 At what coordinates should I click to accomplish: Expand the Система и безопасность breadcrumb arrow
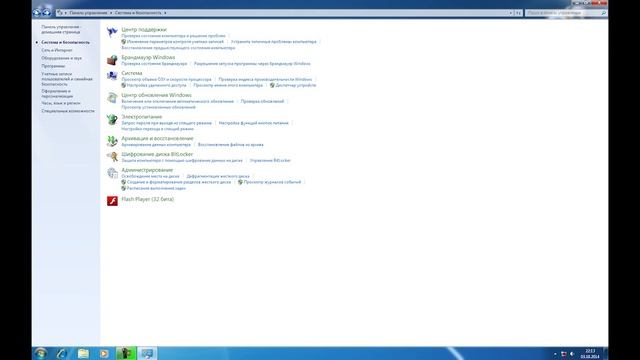(165, 13)
